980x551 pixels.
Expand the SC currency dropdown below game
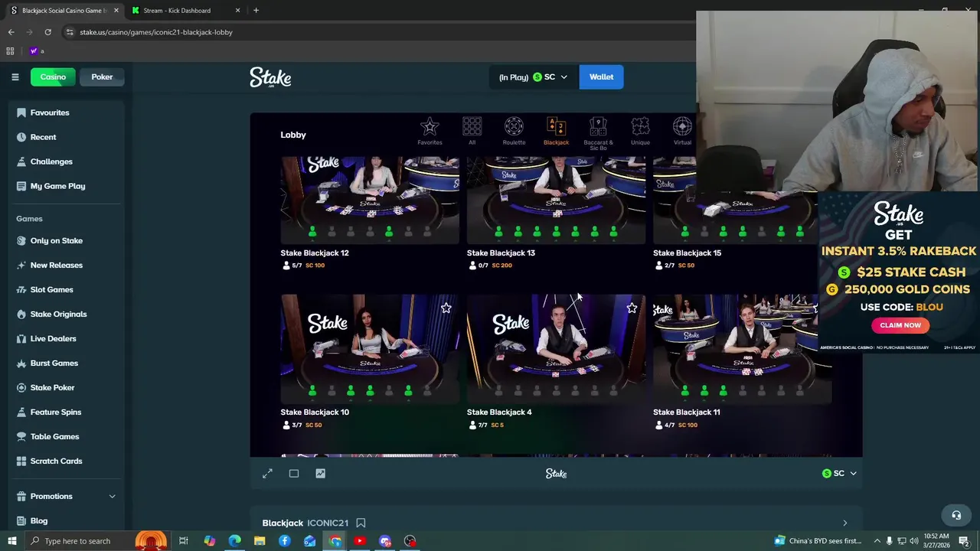point(839,474)
